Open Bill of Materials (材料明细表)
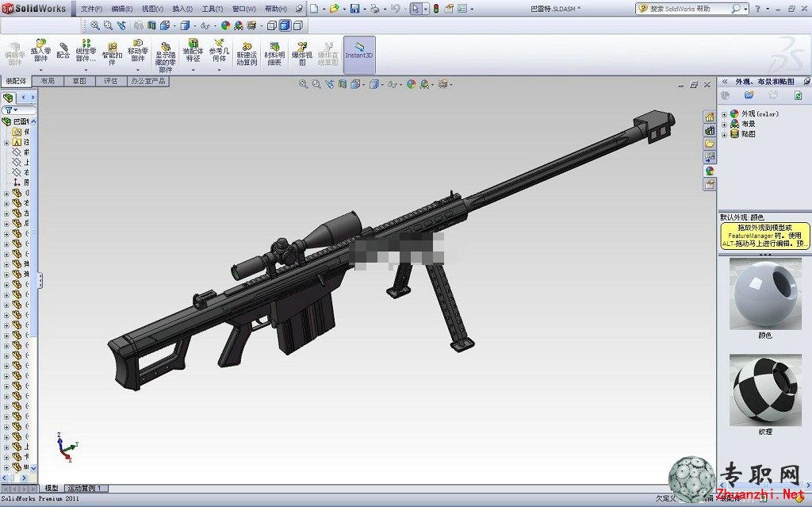The image size is (812, 507). [x=274, y=55]
